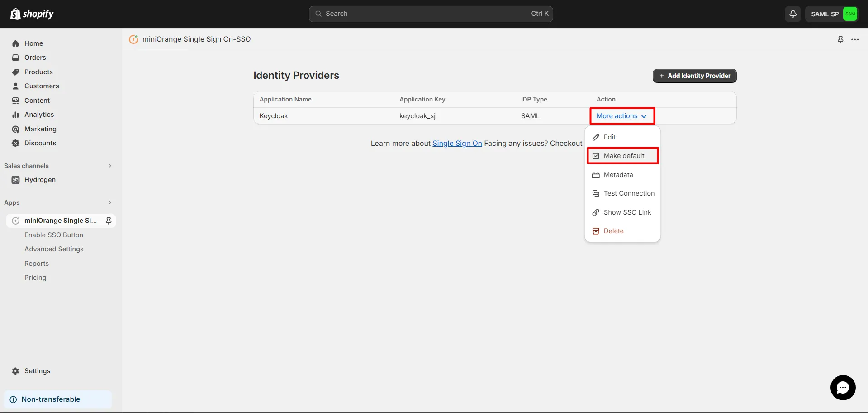Click the Non-transferable info icon
Screen dimensions: 868x413
point(13,399)
